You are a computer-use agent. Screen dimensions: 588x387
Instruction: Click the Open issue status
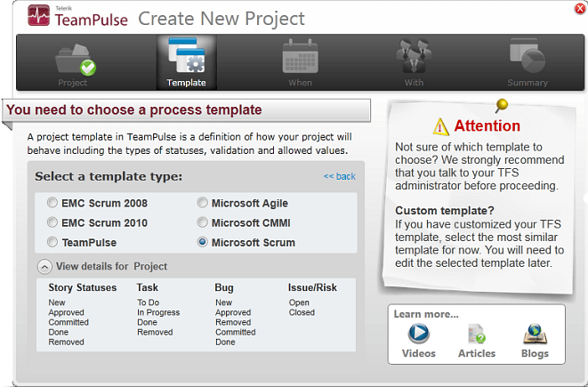pos(299,302)
